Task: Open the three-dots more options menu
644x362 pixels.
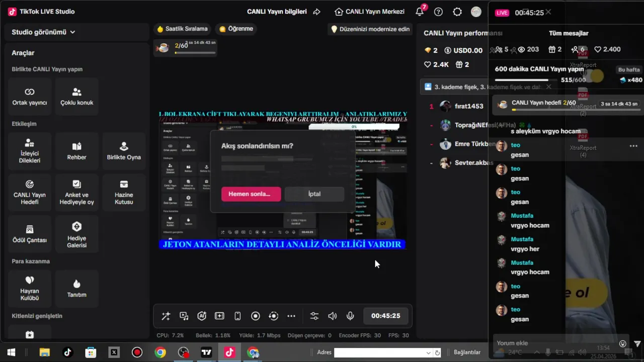Action: click(x=291, y=316)
